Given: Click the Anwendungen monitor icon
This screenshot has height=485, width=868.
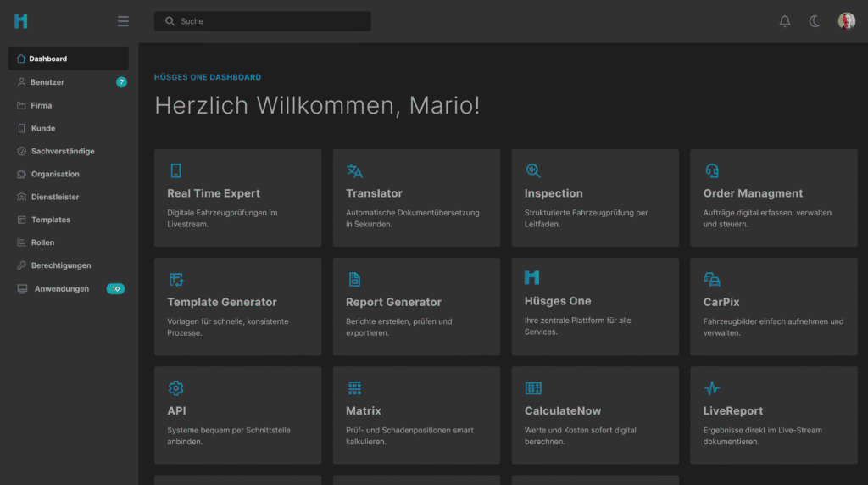Looking at the screenshot, I should (x=22, y=289).
